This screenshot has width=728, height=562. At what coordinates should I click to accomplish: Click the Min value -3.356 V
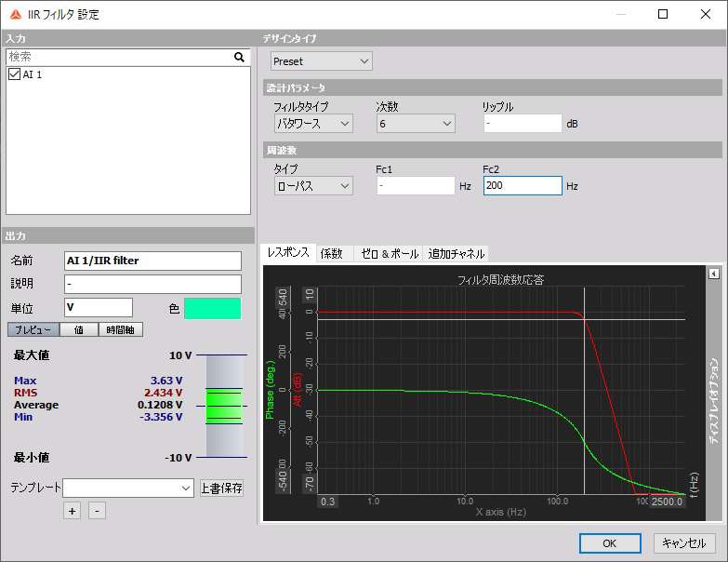161,417
